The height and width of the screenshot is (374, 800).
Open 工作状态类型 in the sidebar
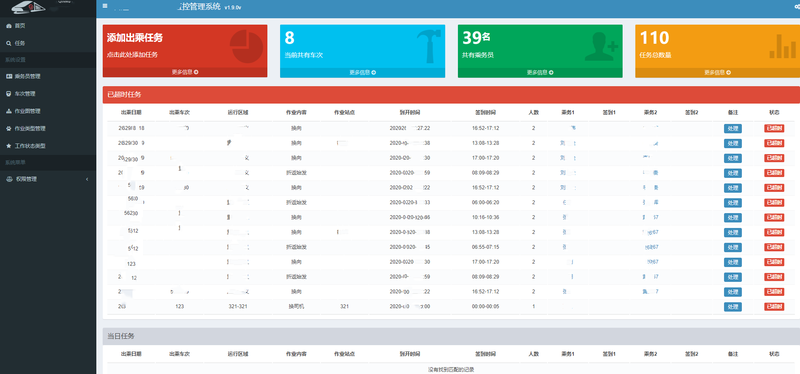pos(48,146)
